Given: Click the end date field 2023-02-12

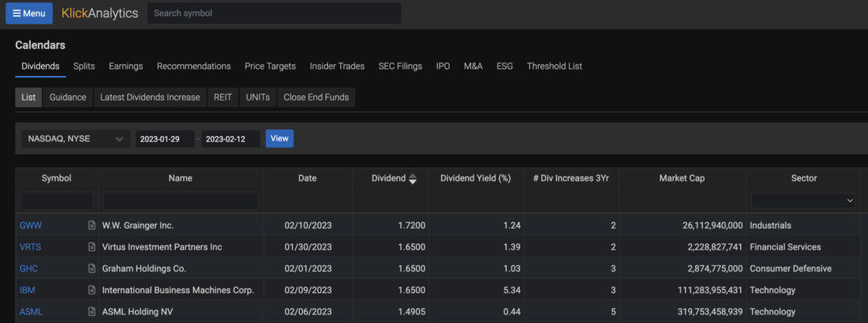Looking at the screenshot, I should tap(231, 139).
